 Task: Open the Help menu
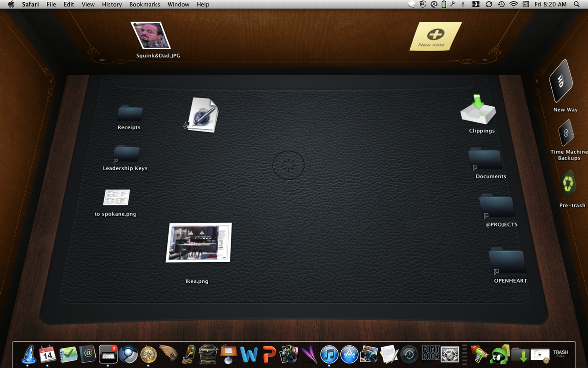203,4
